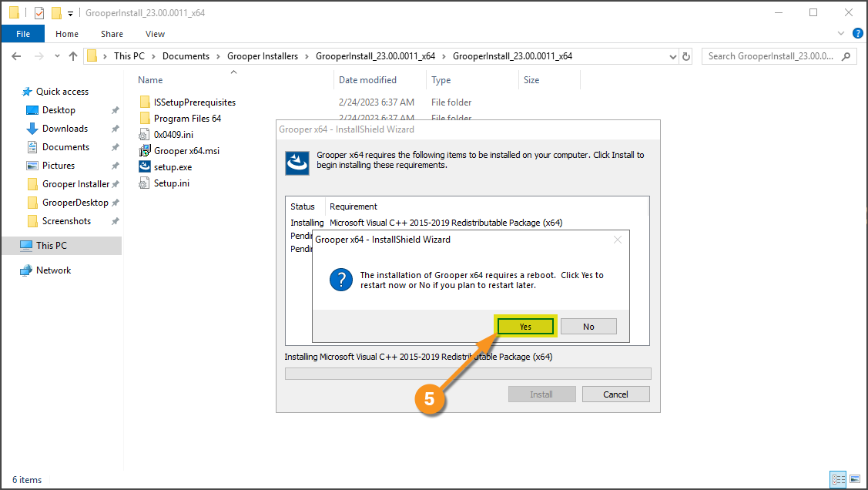Click Yes to restart now
The height and width of the screenshot is (490, 868).
(525, 327)
